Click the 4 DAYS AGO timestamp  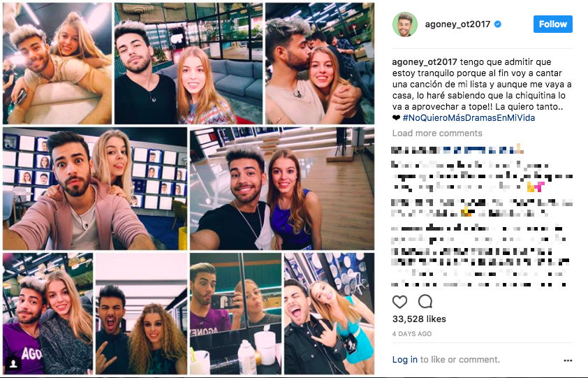[412, 334]
